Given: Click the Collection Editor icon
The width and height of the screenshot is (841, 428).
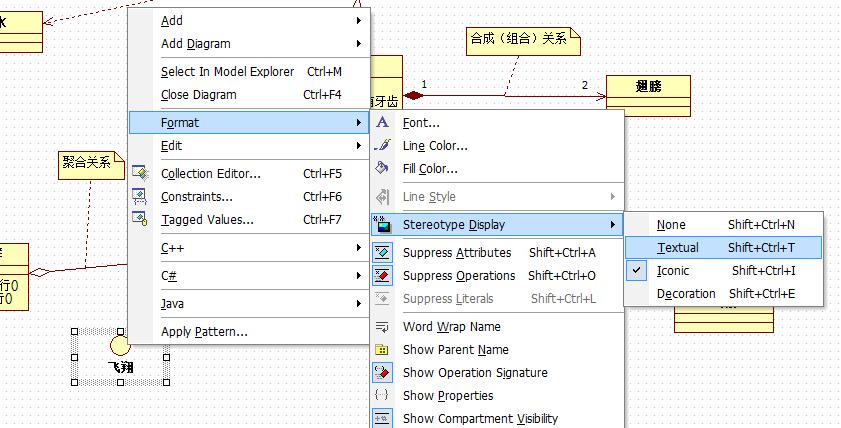Looking at the screenshot, I should (140, 173).
